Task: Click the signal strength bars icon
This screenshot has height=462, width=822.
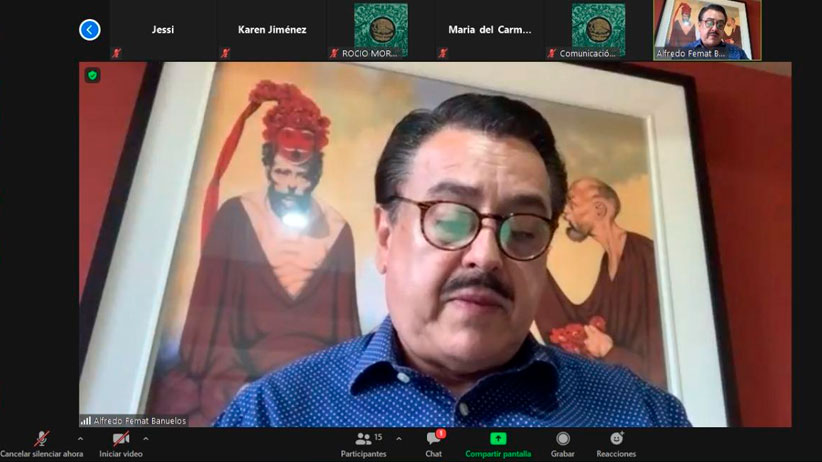Action: (x=86, y=421)
